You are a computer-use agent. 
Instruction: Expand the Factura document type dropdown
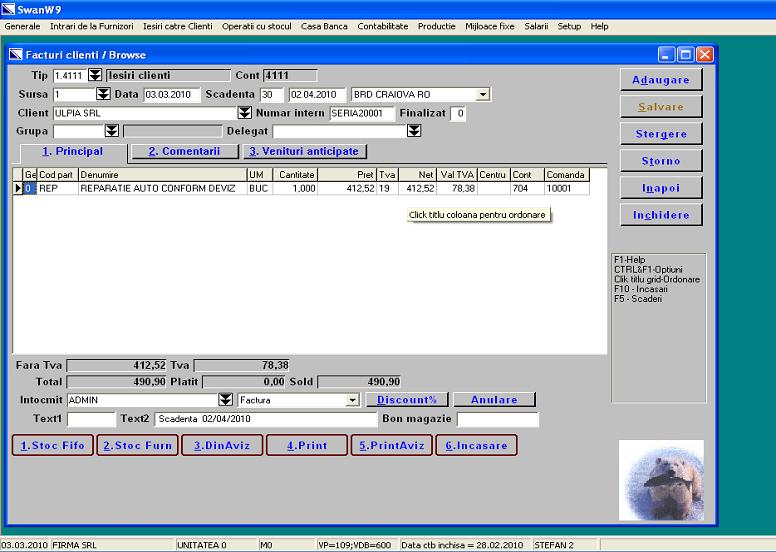pos(352,400)
